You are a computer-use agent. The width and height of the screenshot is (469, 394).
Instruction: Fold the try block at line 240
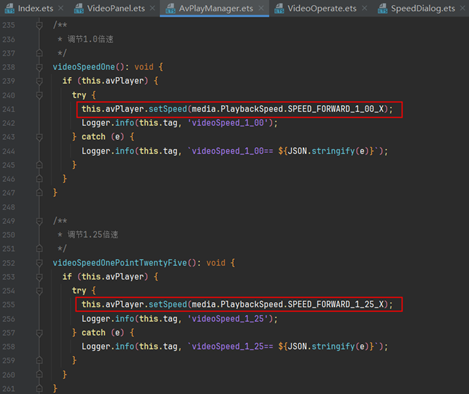39,95
